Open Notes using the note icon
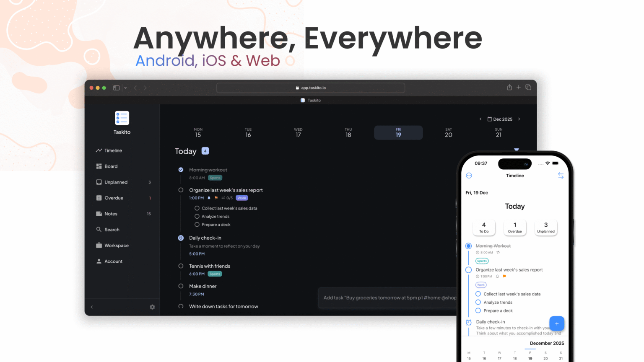Image resolution: width=644 pixels, height=362 pixels. click(x=98, y=214)
